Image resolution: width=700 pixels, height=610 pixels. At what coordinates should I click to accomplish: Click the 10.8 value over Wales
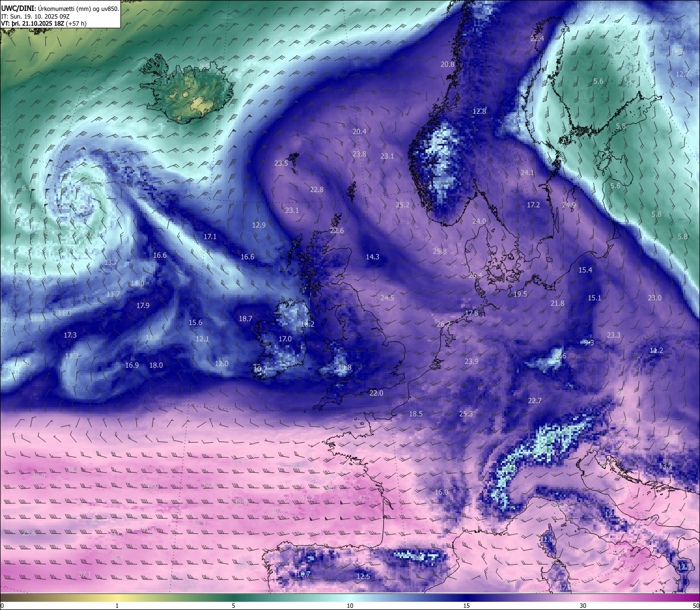click(x=345, y=368)
